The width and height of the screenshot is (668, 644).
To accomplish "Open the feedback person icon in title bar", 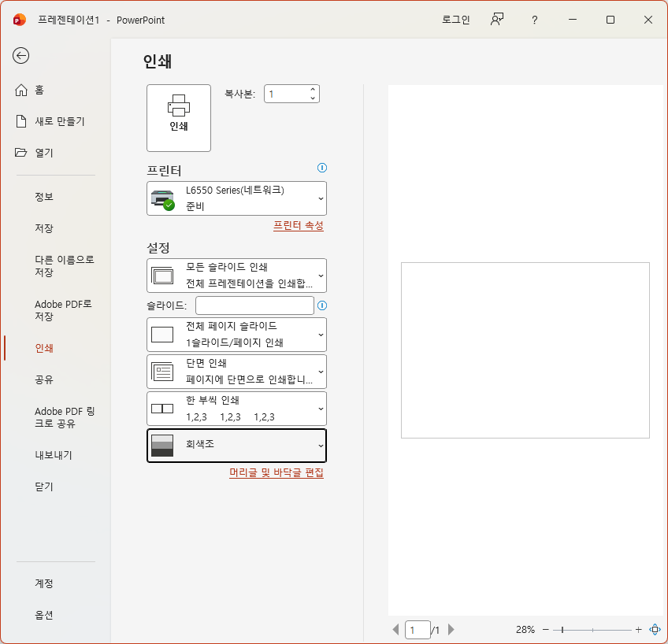I will pyautogui.click(x=497, y=20).
